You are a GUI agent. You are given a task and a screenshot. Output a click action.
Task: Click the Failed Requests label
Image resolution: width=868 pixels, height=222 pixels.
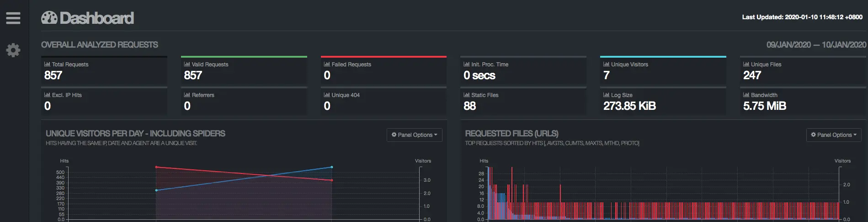pyautogui.click(x=351, y=64)
